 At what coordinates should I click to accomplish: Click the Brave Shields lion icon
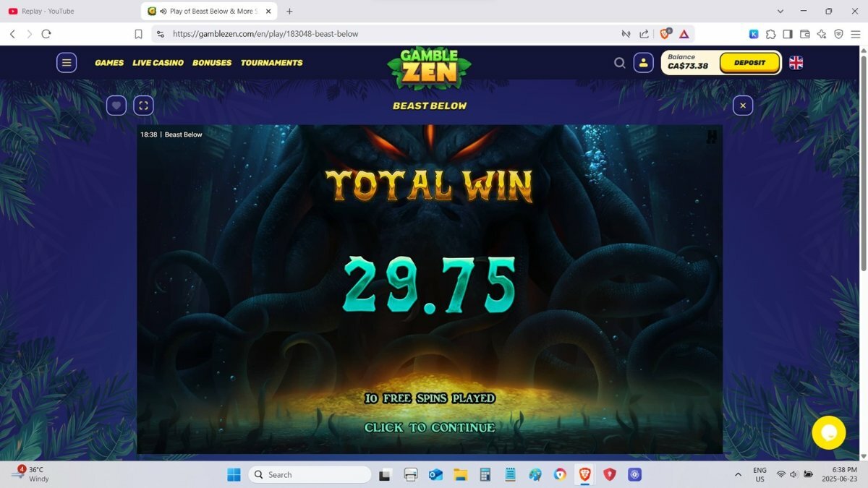pos(665,34)
